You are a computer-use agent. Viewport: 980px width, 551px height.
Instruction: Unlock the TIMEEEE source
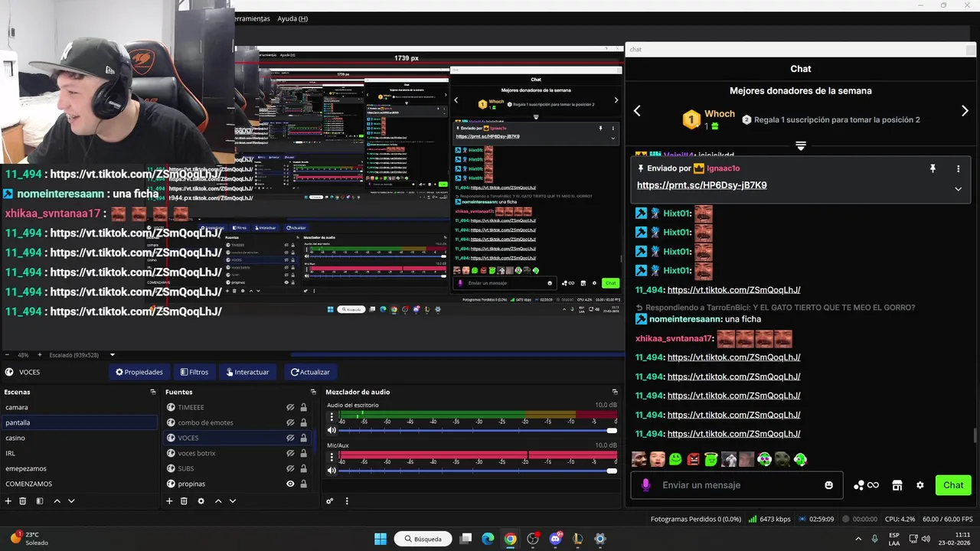303,407
